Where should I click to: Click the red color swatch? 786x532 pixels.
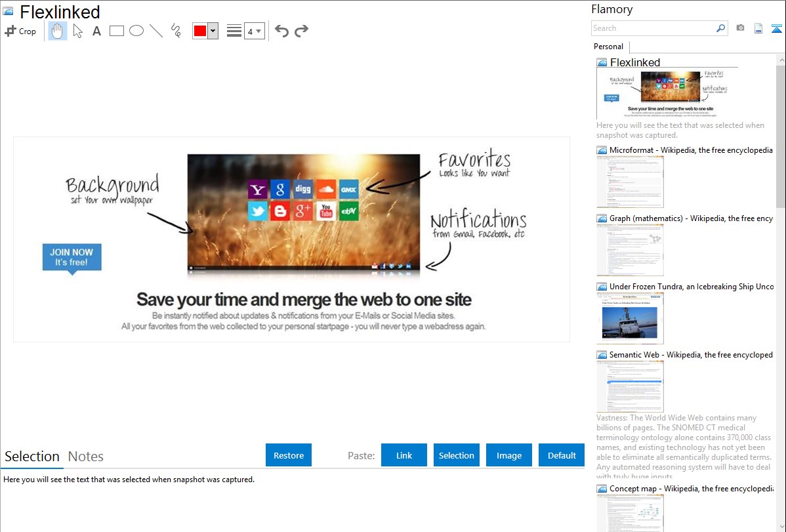(x=200, y=31)
